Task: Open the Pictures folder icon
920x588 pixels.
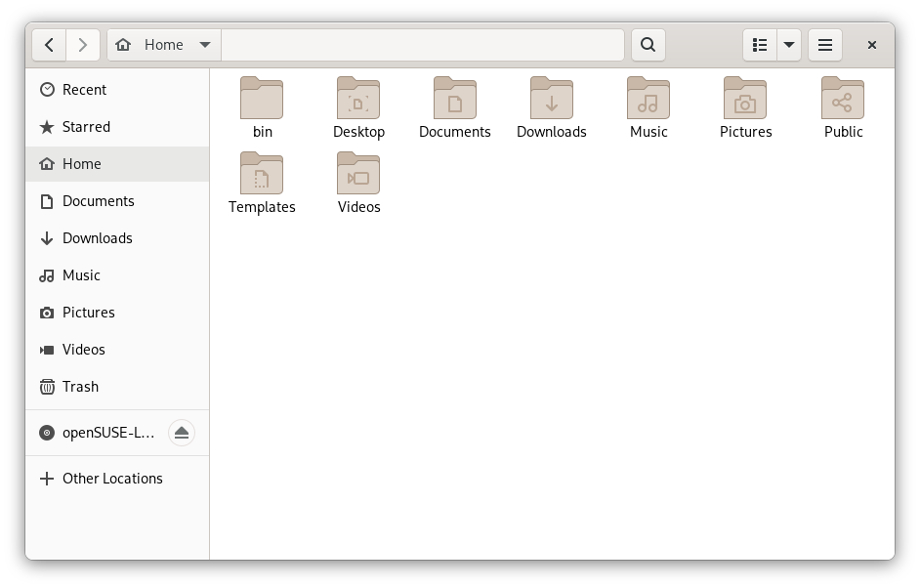Action: 745,99
